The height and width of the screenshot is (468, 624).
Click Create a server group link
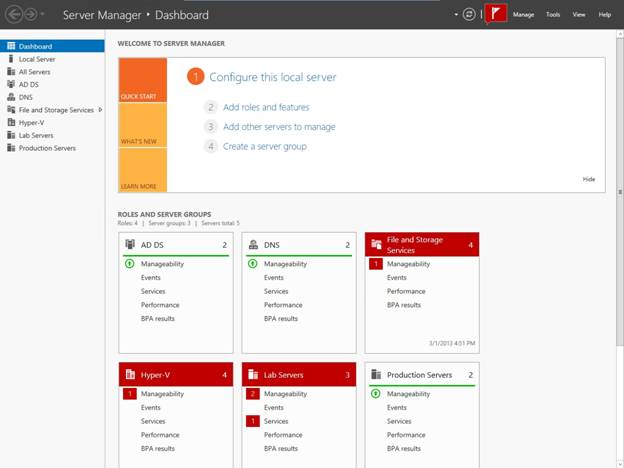coord(265,146)
